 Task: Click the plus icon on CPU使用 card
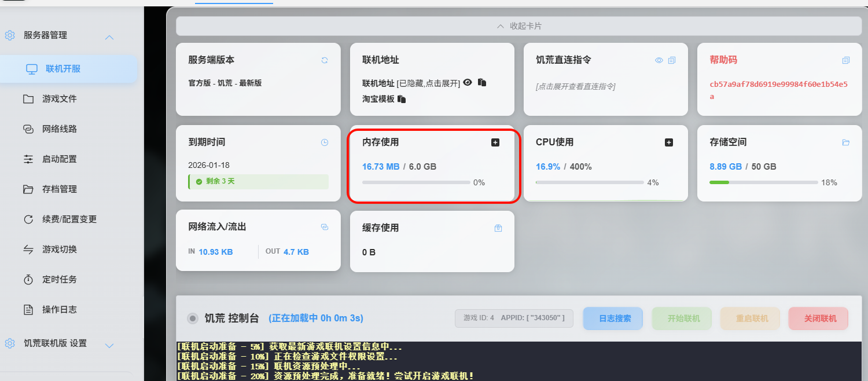pyautogui.click(x=669, y=142)
